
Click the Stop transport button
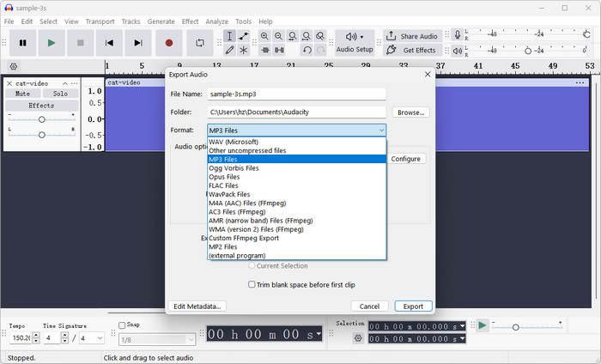(80, 43)
